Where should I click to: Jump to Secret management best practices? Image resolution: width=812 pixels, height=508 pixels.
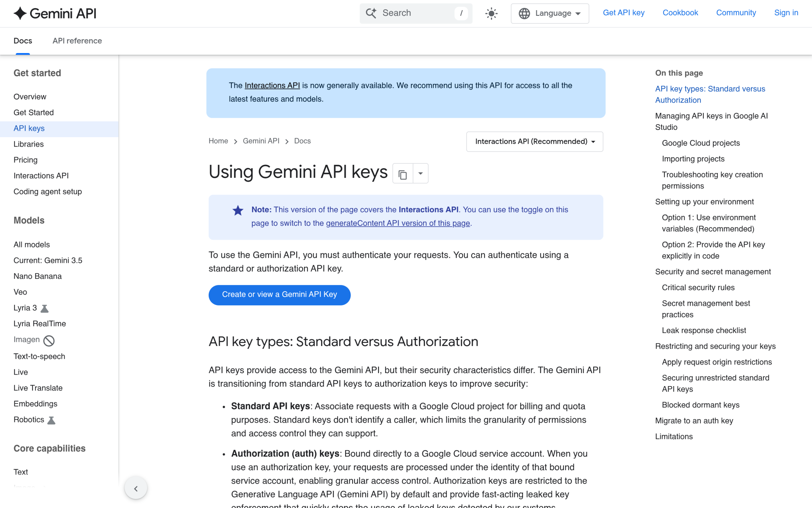click(706, 309)
